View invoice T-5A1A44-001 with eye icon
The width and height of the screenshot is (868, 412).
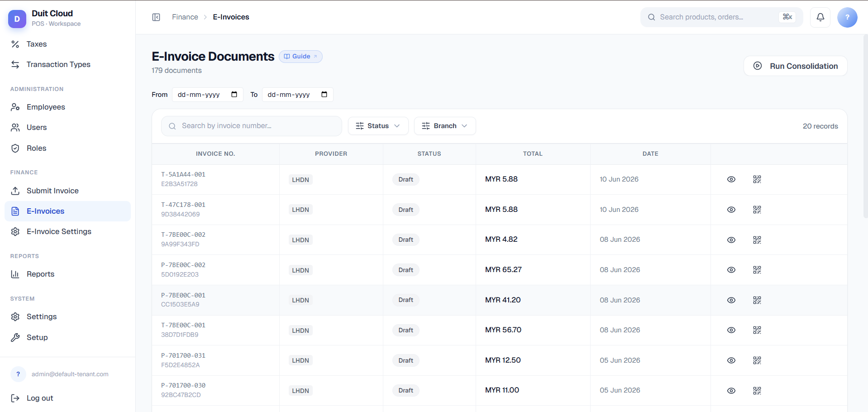(731, 179)
